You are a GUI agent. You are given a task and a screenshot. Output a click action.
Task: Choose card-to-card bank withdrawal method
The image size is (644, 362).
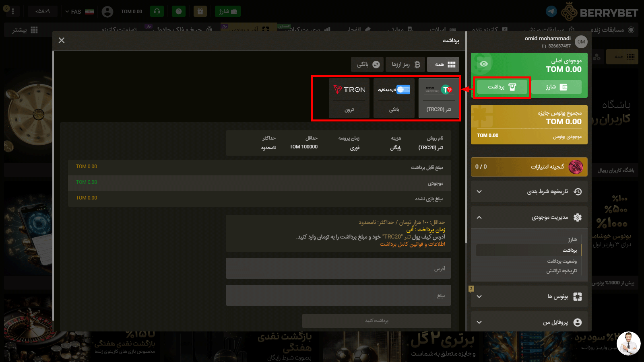click(394, 98)
